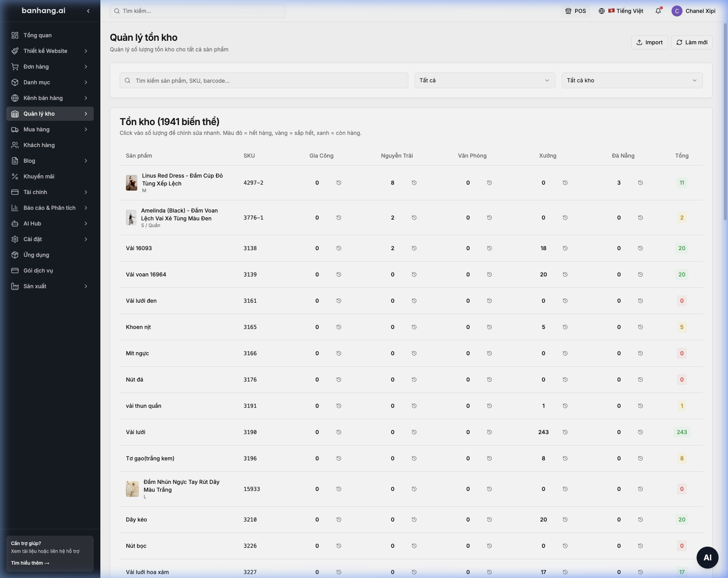Image resolution: width=728 pixels, height=578 pixels.
Task: Go to Tổng quan in sidebar
Action: (x=50, y=35)
